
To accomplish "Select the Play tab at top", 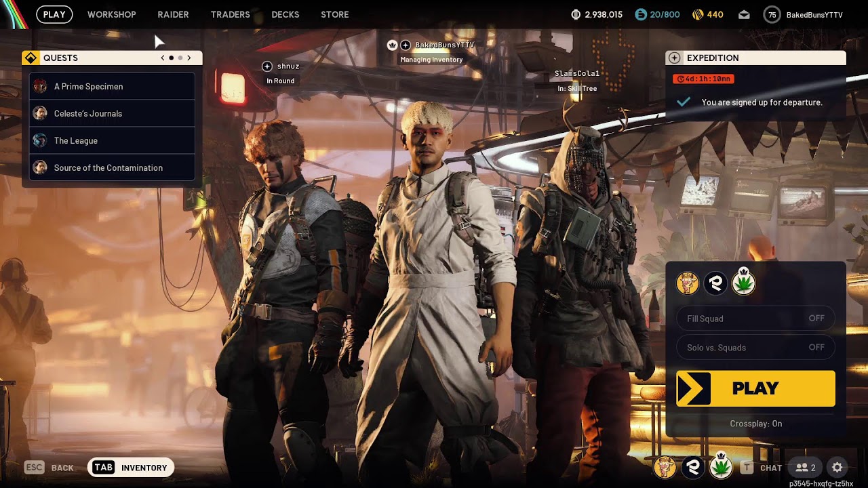I will tap(54, 14).
